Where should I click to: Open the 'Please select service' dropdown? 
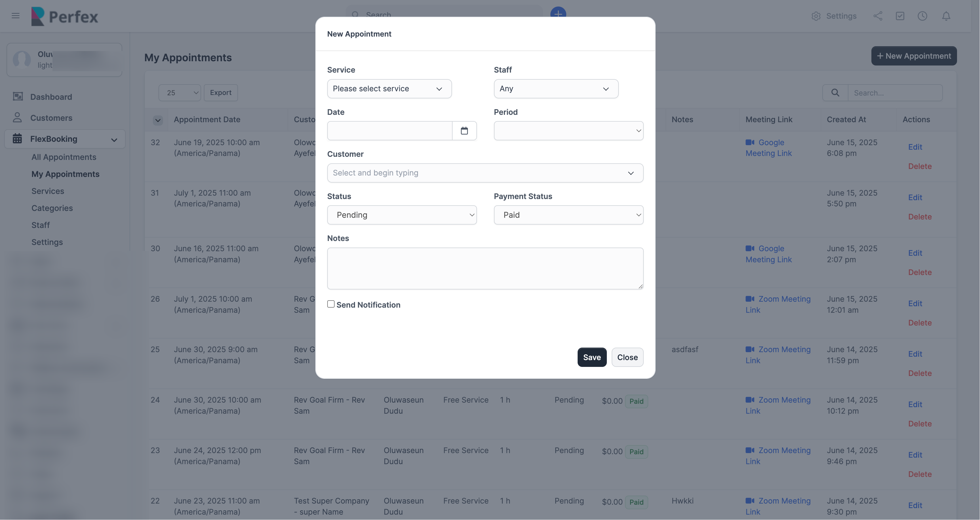[x=389, y=89]
